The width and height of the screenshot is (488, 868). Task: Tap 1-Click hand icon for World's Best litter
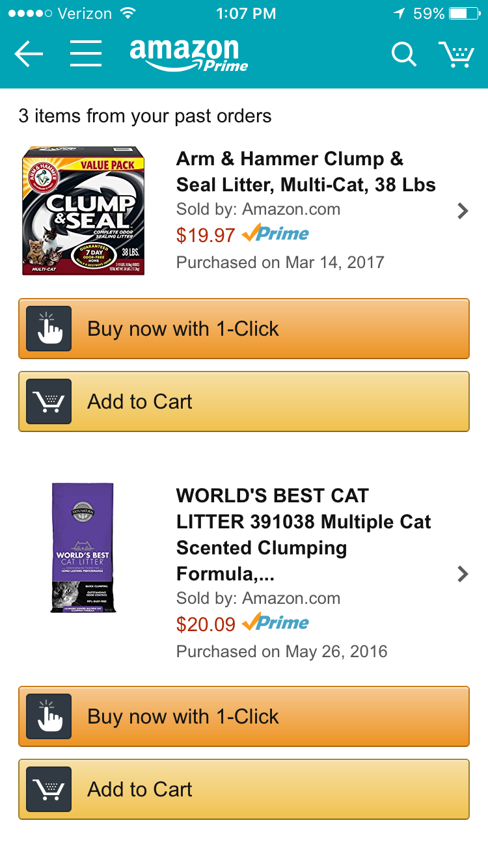coord(49,716)
